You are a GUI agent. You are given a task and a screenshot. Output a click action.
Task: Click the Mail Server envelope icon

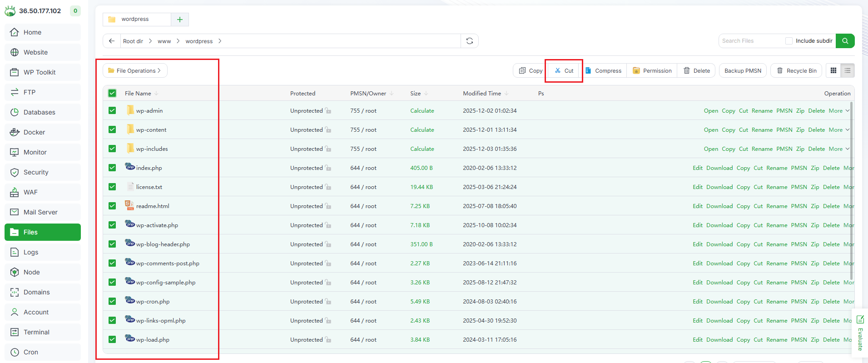pyautogui.click(x=15, y=212)
